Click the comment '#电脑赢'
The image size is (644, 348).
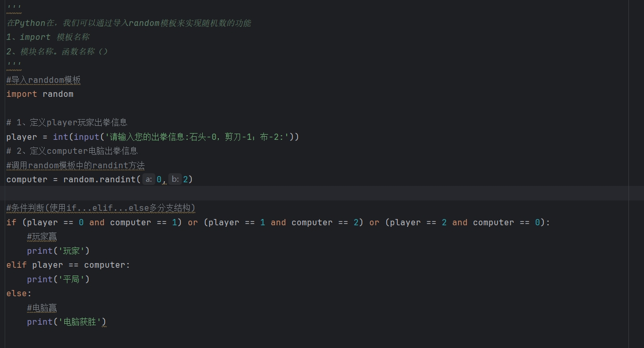[x=42, y=308]
